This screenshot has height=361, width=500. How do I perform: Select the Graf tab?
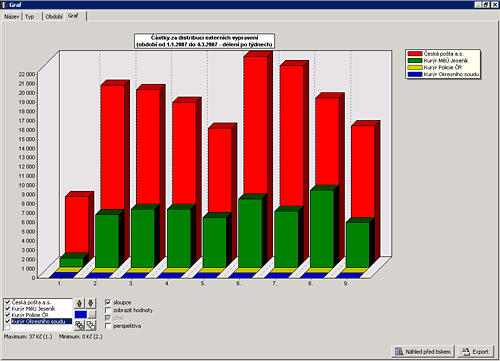pos(76,16)
